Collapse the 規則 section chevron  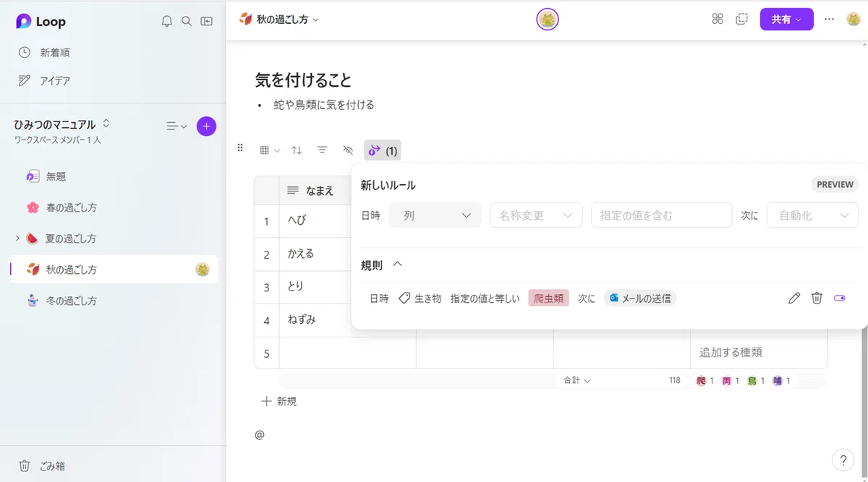click(397, 264)
